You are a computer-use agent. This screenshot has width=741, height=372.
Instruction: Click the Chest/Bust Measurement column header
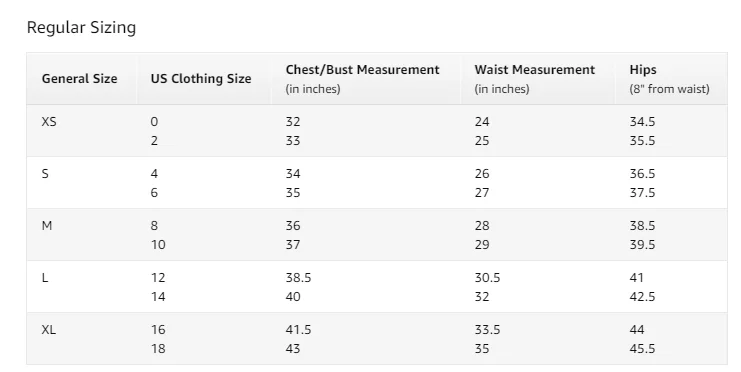(x=362, y=70)
